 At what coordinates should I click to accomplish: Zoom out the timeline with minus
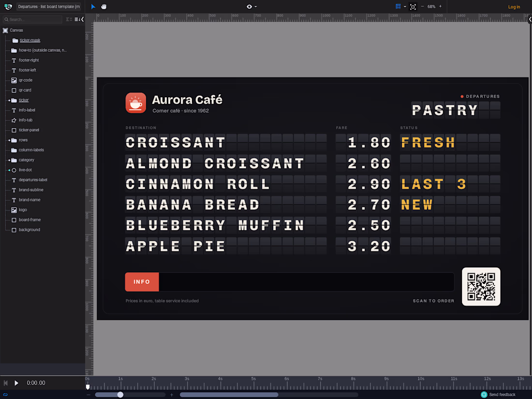pyautogui.click(x=89, y=395)
